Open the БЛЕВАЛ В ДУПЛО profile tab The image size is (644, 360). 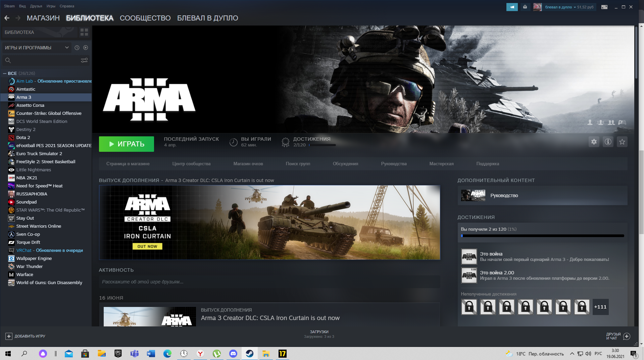point(208,18)
